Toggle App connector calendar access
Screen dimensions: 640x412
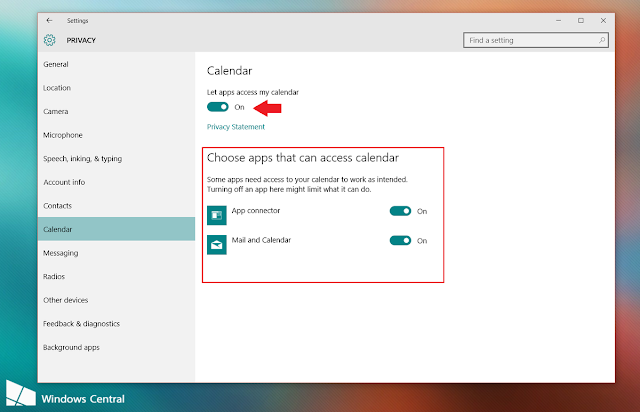coord(400,211)
